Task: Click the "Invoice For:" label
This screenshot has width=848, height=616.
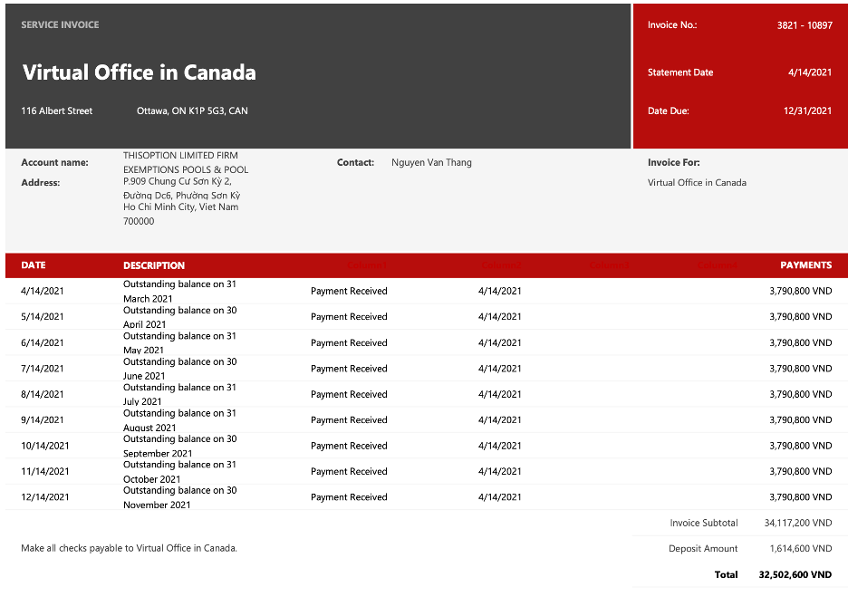Action: [673, 162]
